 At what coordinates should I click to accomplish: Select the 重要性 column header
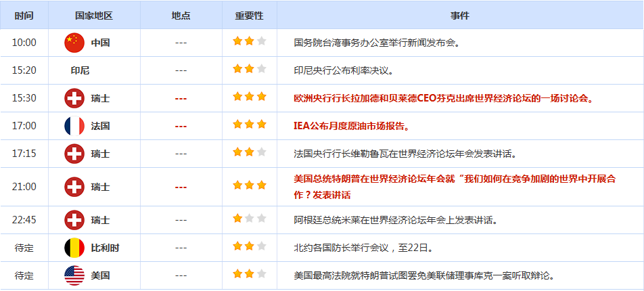[x=249, y=15]
